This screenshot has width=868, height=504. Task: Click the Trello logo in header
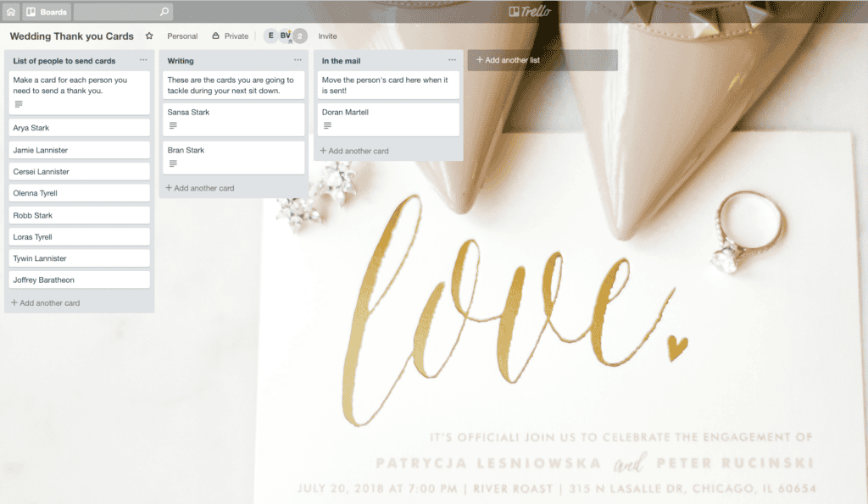tap(530, 12)
